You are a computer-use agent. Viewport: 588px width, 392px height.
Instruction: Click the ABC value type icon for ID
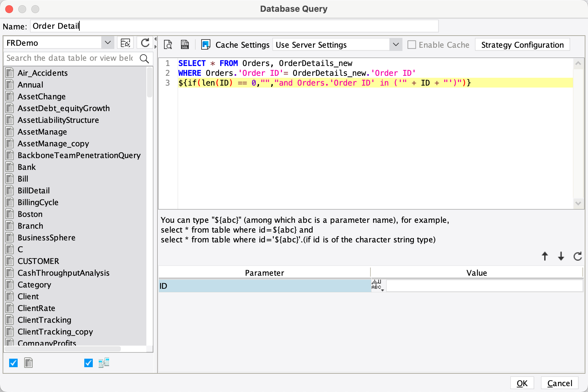coord(378,286)
